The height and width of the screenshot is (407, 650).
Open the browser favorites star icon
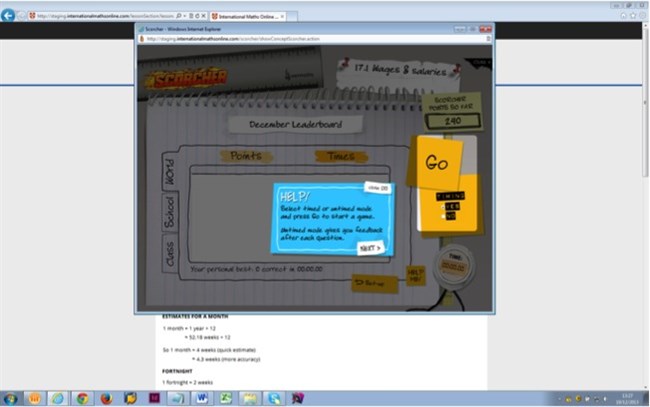pyautogui.click(x=633, y=16)
